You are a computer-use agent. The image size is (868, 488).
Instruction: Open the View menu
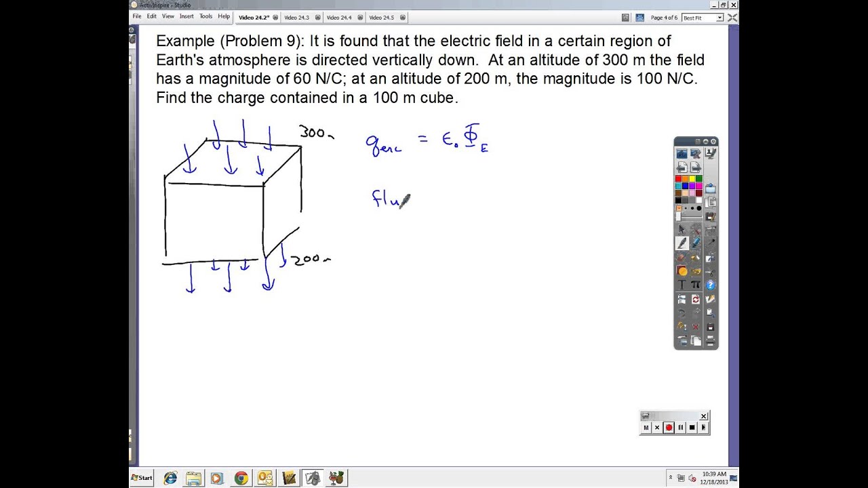tap(168, 16)
